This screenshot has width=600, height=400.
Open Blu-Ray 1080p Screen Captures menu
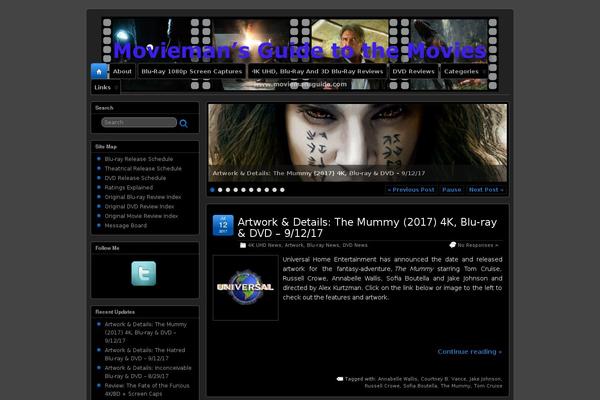[x=192, y=72]
